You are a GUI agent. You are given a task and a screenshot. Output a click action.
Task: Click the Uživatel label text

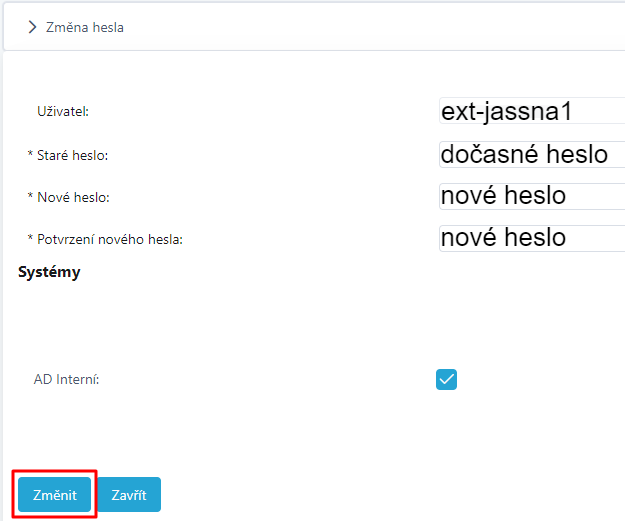point(63,111)
